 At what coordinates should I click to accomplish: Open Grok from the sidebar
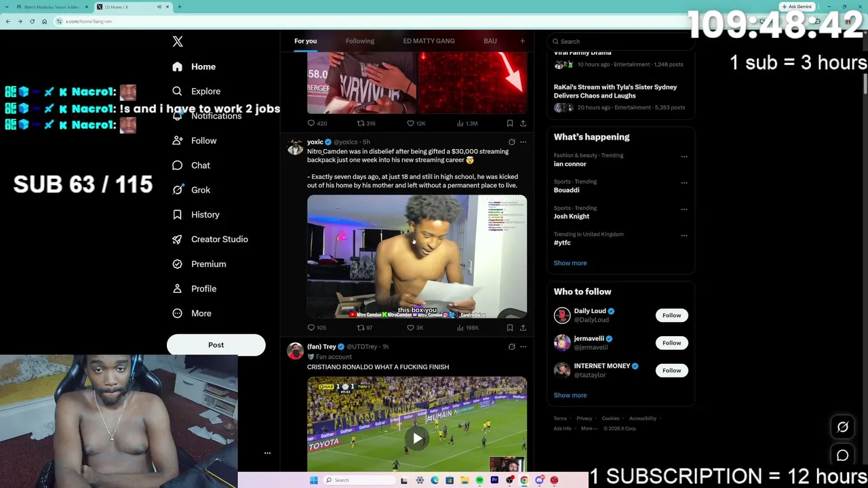[x=191, y=190]
